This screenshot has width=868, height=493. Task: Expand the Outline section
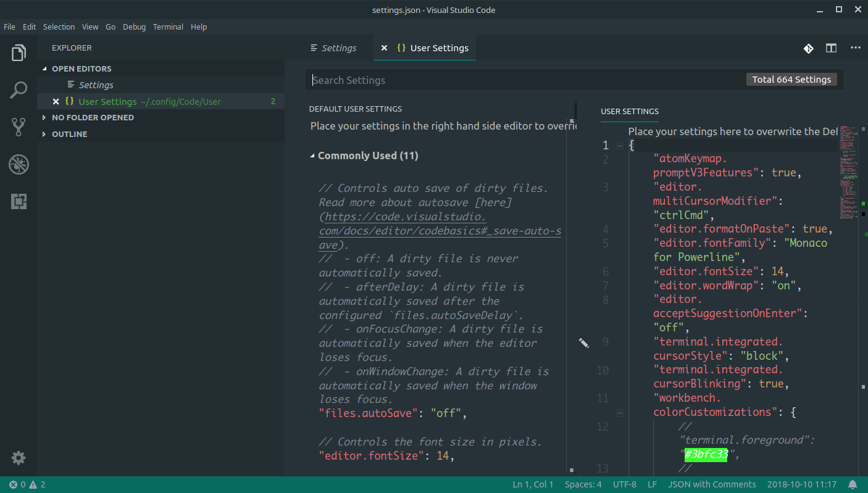point(44,134)
